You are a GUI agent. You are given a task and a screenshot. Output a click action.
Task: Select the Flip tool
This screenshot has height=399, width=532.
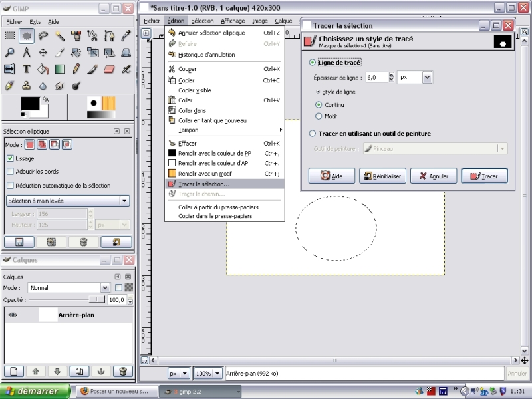(x=9, y=69)
